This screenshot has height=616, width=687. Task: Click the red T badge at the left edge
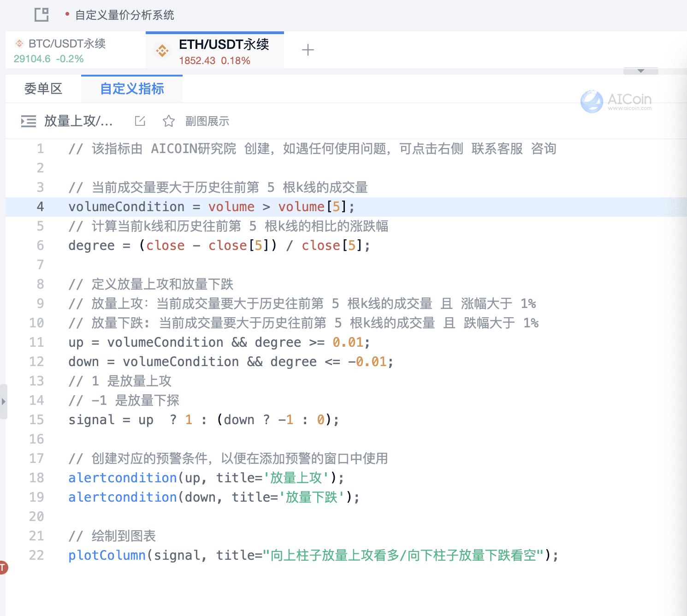[3, 567]
